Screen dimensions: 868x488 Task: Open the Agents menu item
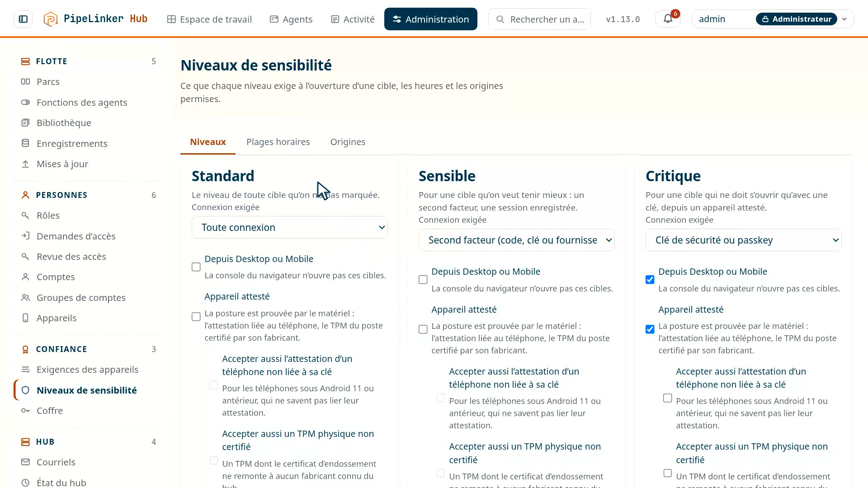291,19
